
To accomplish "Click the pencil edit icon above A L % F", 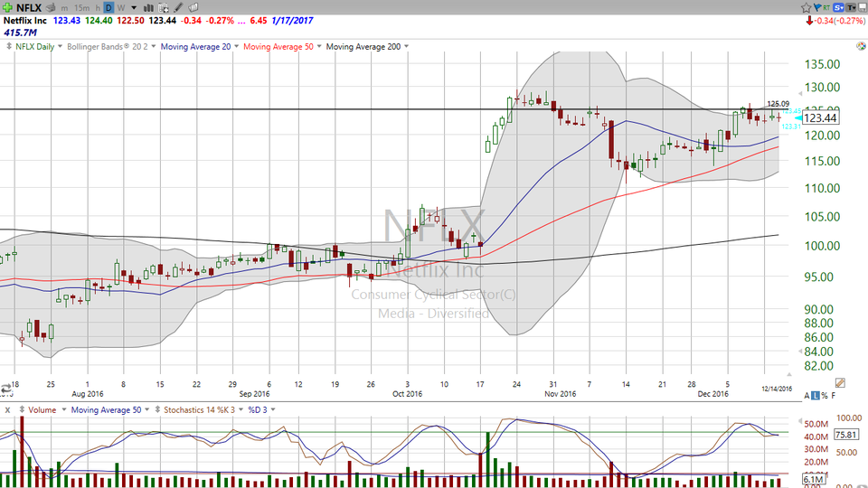I will 840,383.
